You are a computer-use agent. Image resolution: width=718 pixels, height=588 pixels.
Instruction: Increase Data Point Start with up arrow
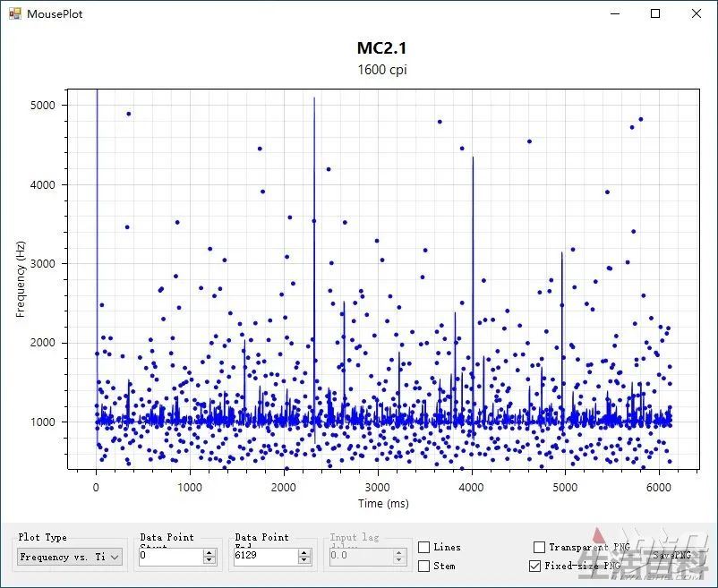pos(209,553)
